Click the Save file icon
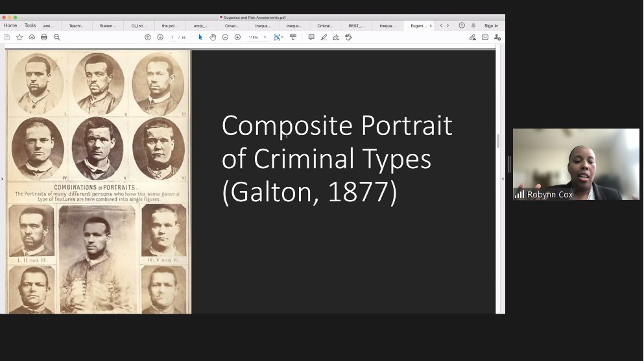Image resolution: width=644 pixels, height=361 pixels. pos(7,38)
